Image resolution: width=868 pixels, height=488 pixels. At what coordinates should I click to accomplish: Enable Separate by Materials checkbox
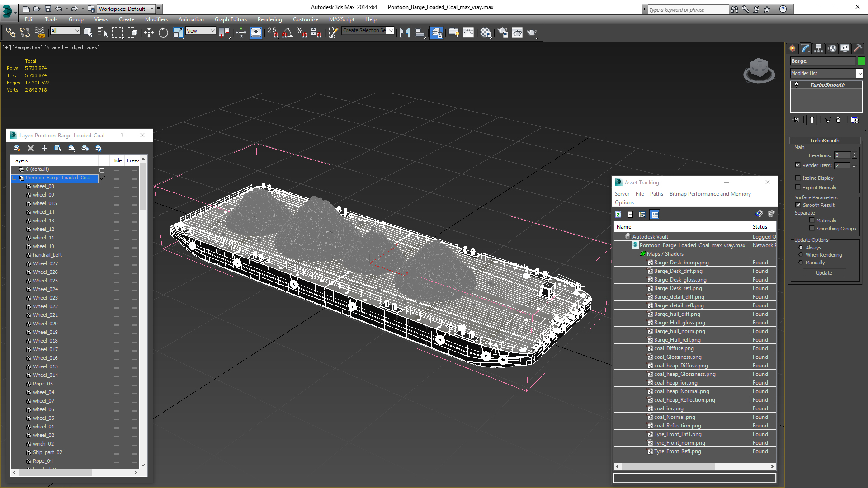(x=811, y=221)
